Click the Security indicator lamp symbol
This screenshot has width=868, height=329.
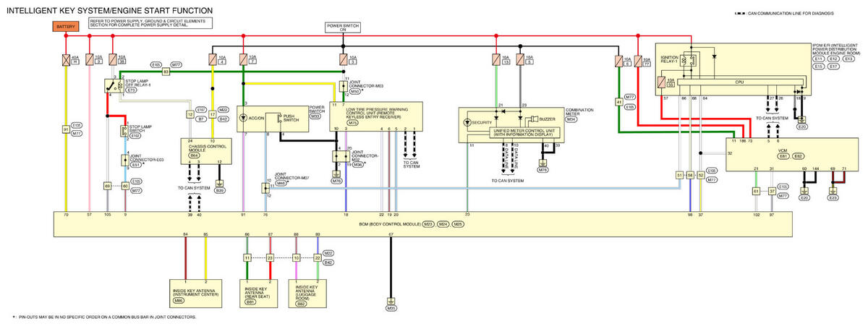[467, 121]
